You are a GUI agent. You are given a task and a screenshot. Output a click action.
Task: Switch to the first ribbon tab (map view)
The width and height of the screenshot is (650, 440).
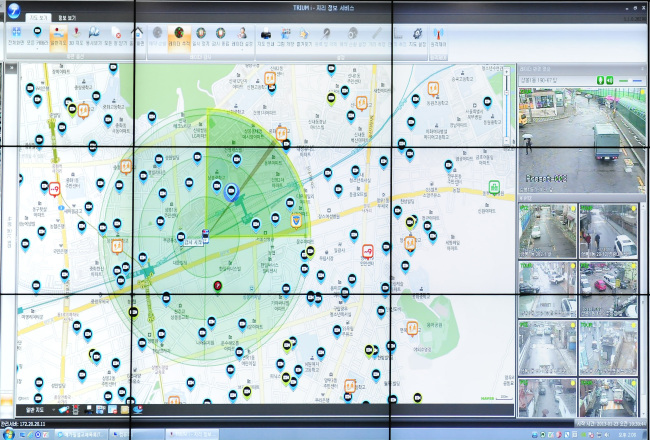39,18
